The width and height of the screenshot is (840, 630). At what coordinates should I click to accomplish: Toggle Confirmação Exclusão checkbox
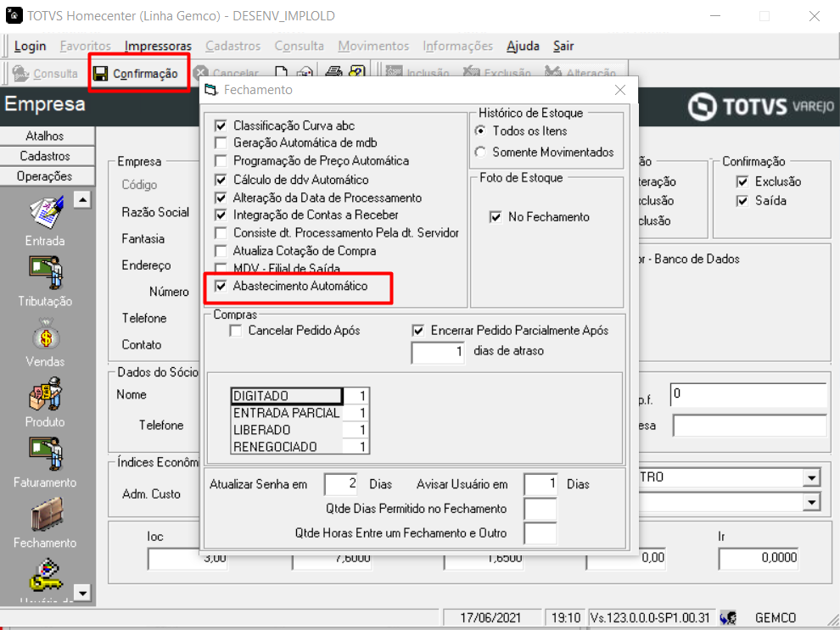pos(742,182)
